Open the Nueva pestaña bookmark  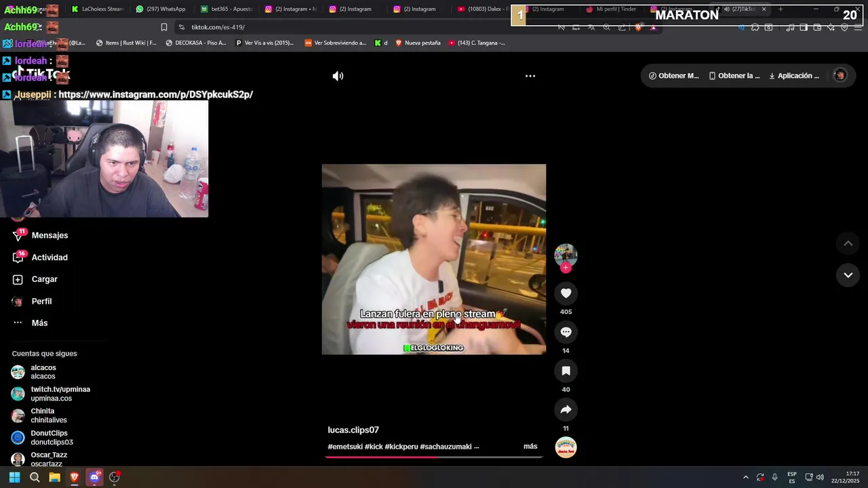[418, 43]
